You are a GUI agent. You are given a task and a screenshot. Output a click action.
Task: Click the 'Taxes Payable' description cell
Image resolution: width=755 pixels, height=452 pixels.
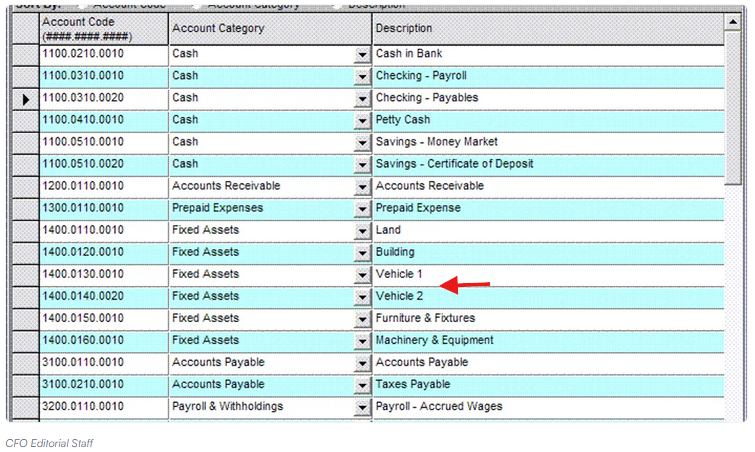pos(548,386)
